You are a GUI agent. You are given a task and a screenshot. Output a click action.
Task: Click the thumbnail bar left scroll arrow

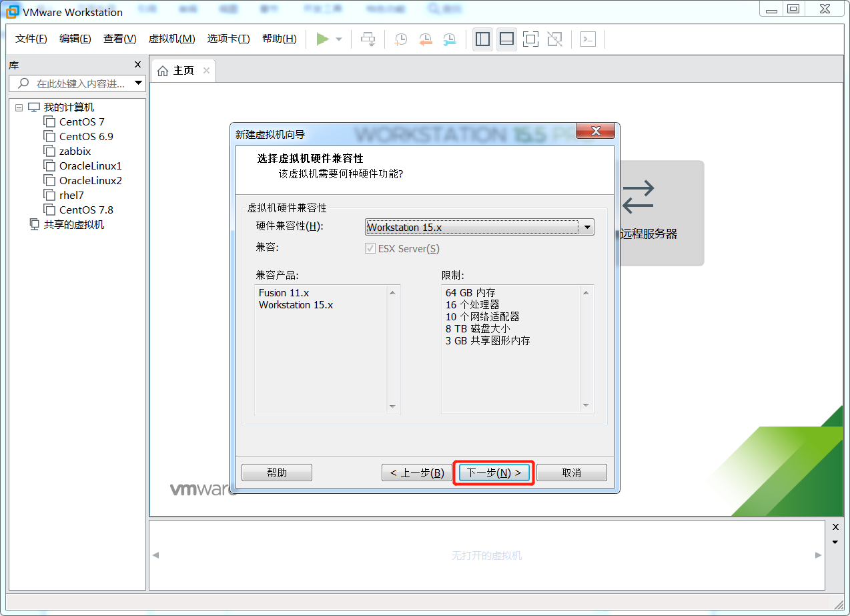[x=155, y=555]
